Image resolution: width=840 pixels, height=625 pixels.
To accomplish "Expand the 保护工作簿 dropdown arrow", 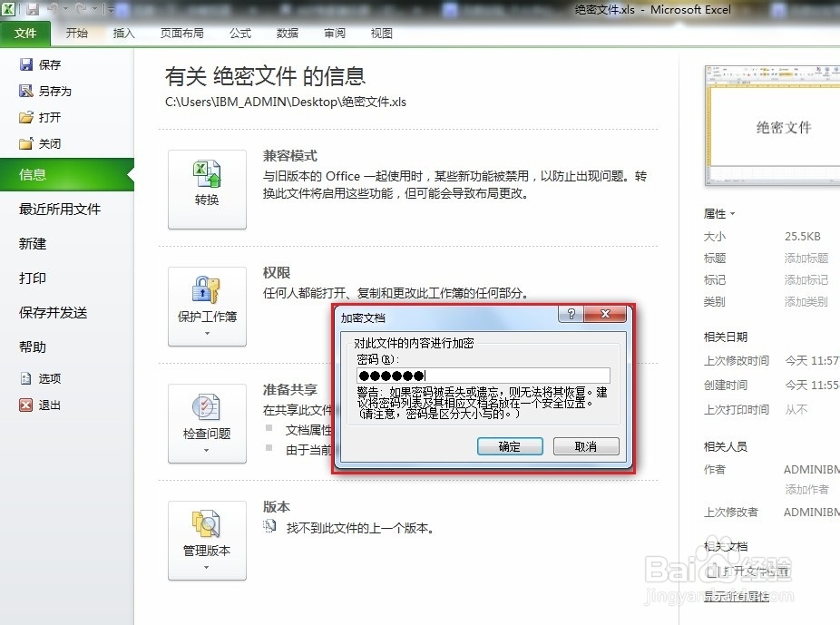I will coord(207,333).
